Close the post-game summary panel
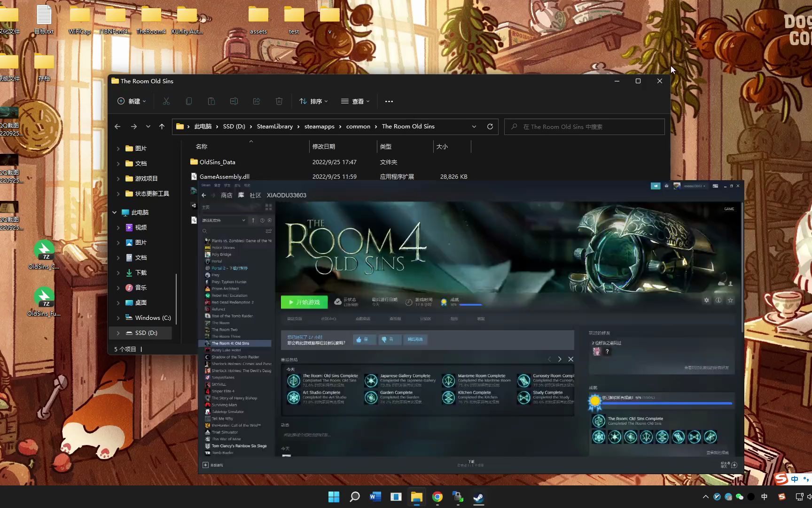Screen dimensions: 812x508 [x=570, y=359]
